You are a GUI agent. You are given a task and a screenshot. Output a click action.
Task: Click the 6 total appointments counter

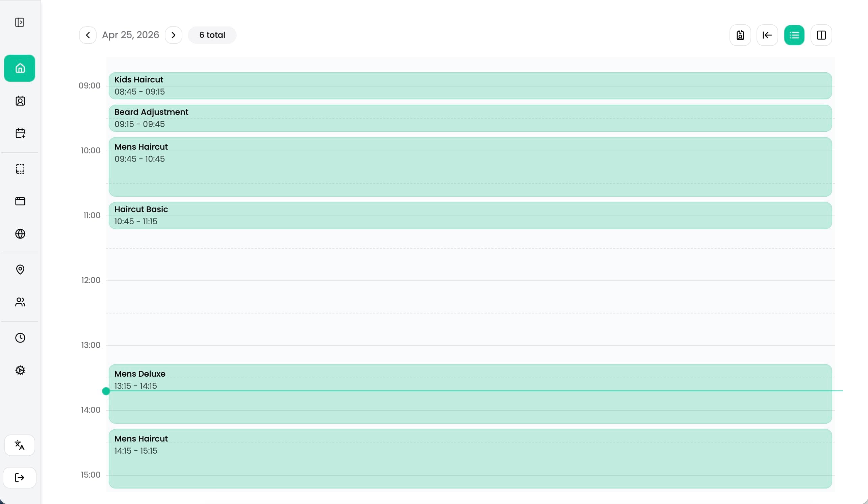212,35
